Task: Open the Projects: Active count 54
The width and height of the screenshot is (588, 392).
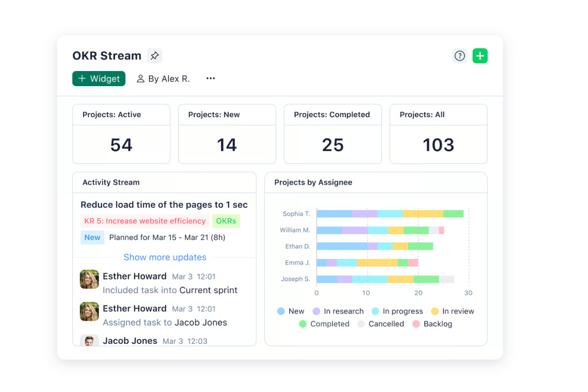Action: (x=121, y=145)
